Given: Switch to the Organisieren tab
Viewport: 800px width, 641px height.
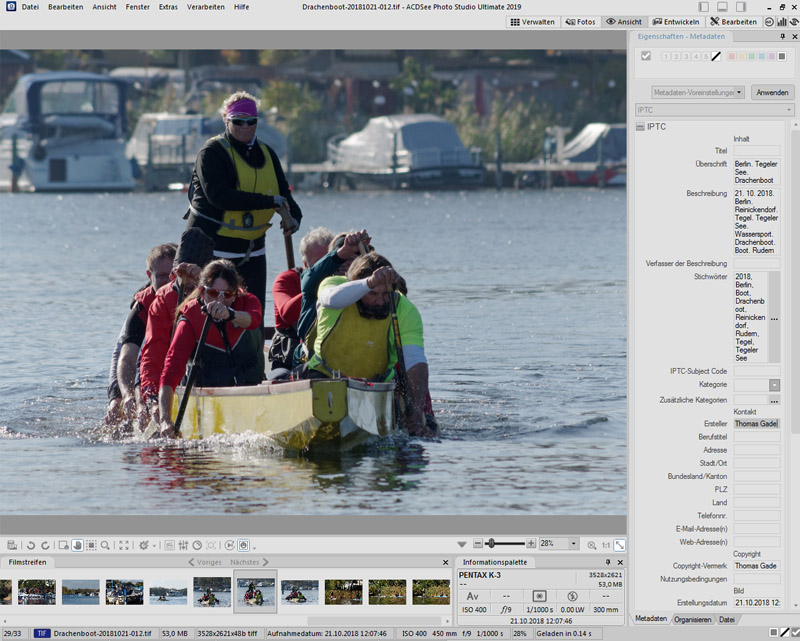Looking at the screenshot, I should point(692,619).
